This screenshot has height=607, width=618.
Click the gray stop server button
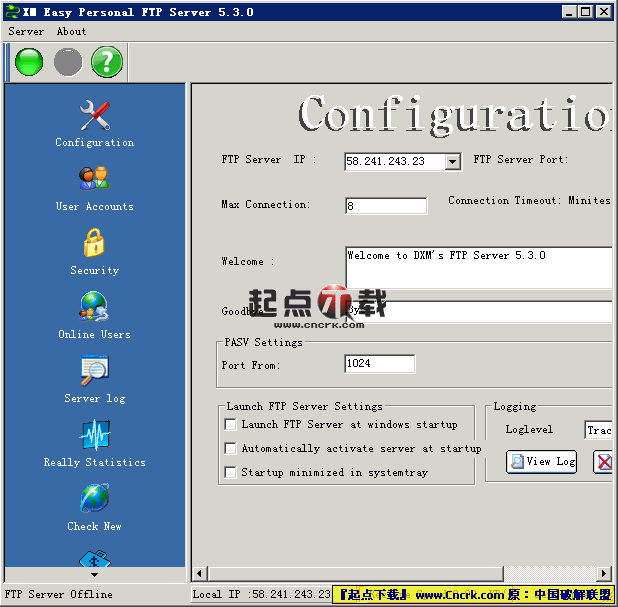68,62
